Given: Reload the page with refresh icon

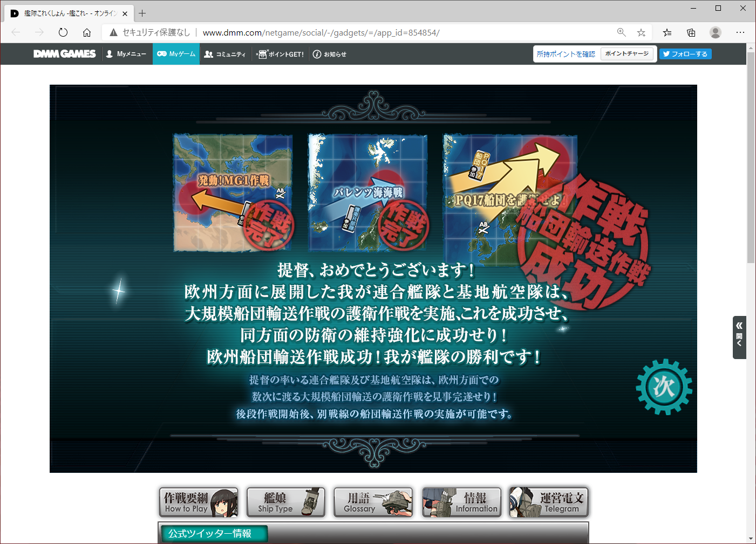Looking at the screenshot, I should click(63, 32).
